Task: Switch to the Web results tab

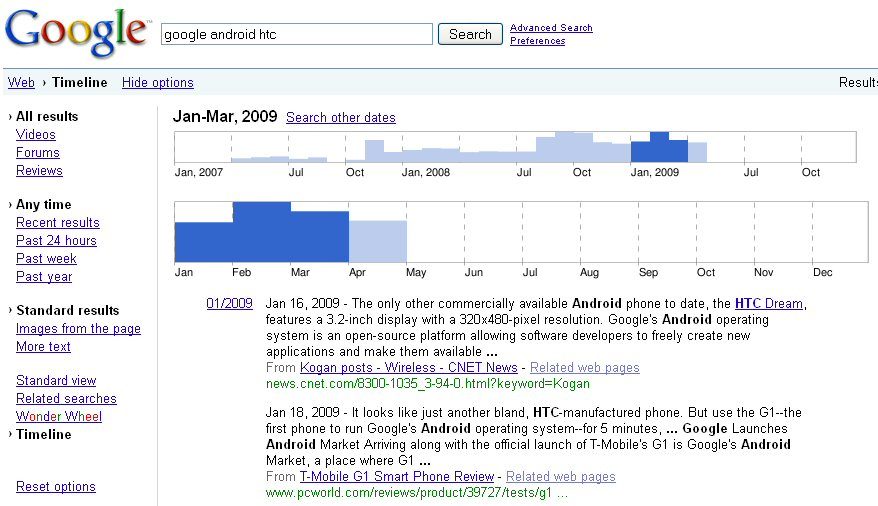Action: point(21,83)
